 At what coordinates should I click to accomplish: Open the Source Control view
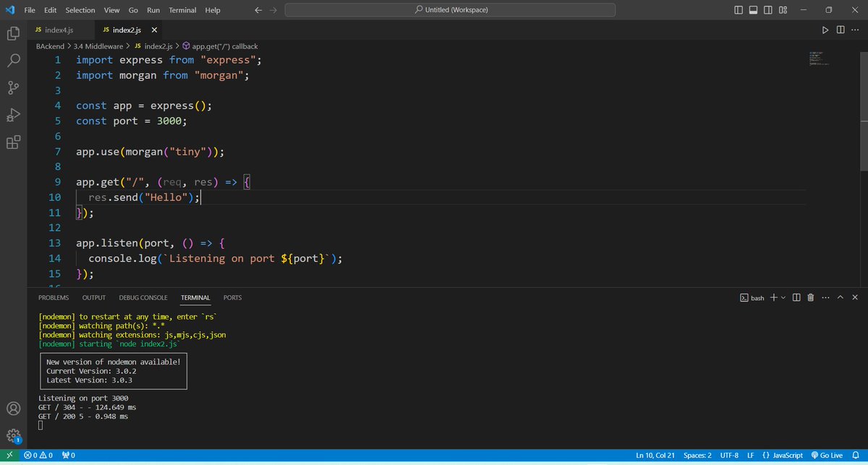tap(13, 88)
